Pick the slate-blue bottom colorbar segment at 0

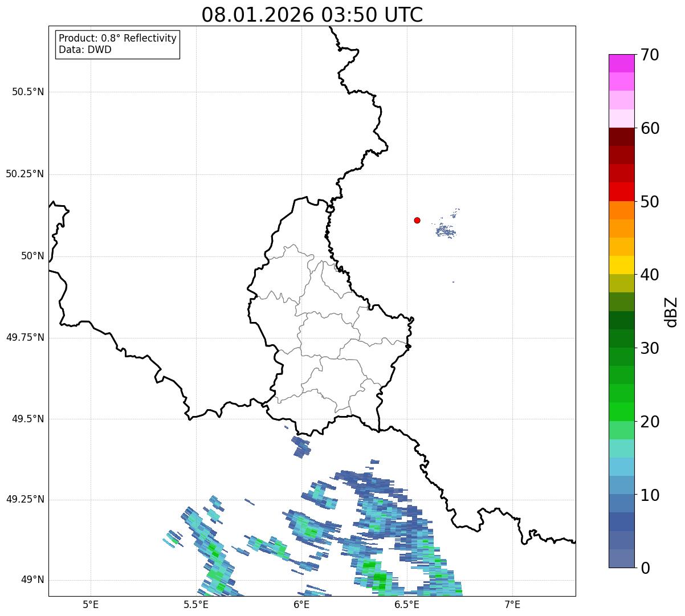[x=621, y=558]
